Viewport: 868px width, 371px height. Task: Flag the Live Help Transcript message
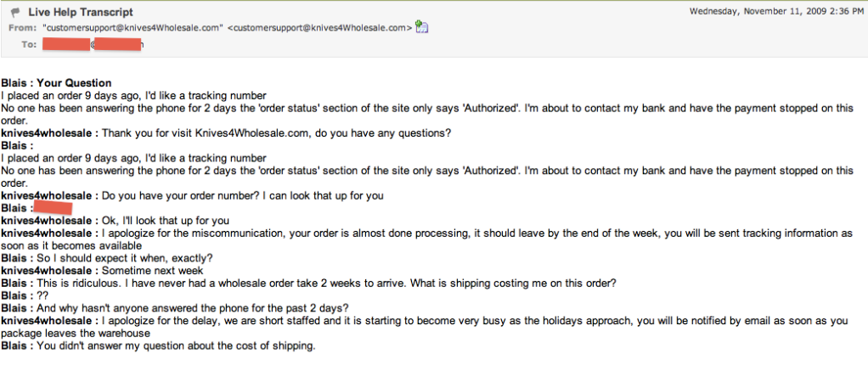pos(15,12)
